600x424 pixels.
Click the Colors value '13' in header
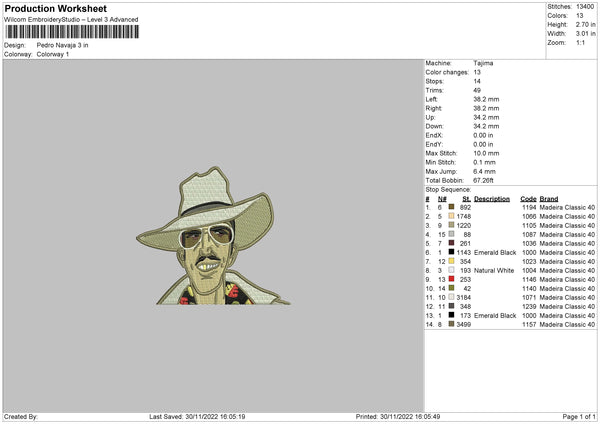(580, 16)
